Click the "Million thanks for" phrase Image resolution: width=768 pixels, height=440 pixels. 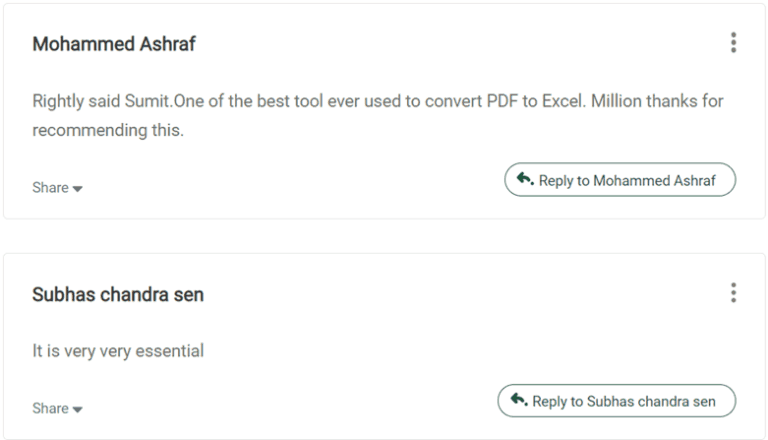pos(657,101)
